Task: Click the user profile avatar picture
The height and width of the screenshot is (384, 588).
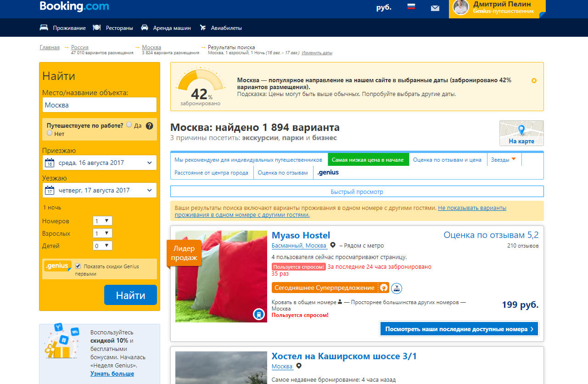Action: tap(460, 7)
